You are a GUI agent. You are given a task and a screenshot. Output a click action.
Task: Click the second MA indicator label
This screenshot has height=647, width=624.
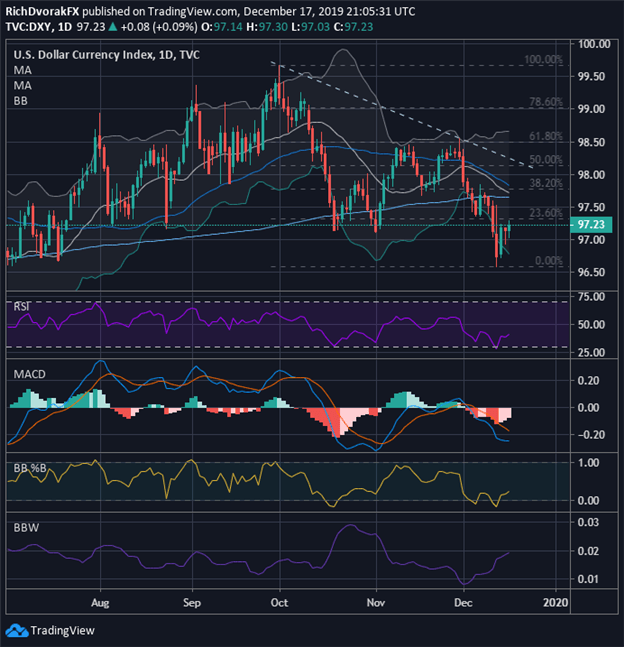tap(23, 85)
